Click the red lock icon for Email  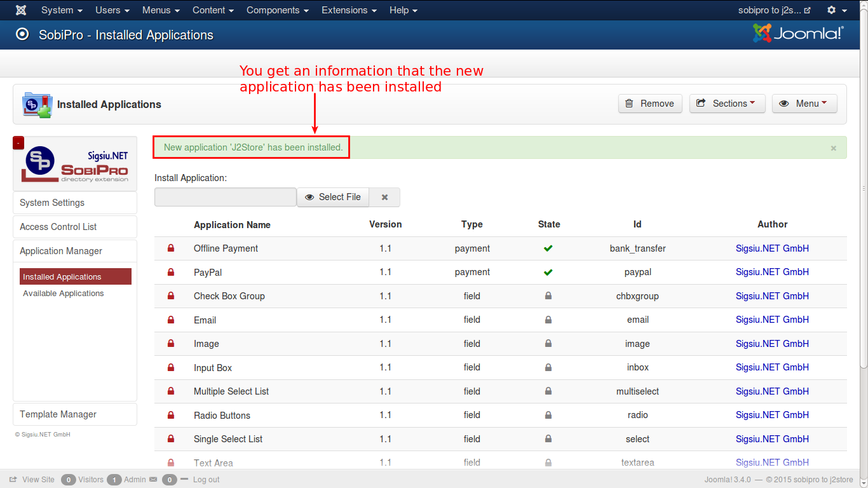(x=170, y=320)
